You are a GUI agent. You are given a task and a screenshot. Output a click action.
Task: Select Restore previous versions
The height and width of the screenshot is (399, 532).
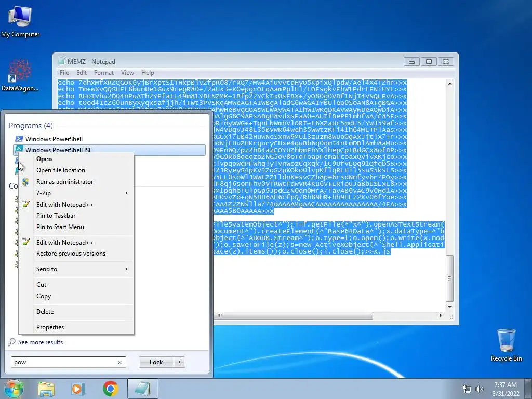(76, 254)
